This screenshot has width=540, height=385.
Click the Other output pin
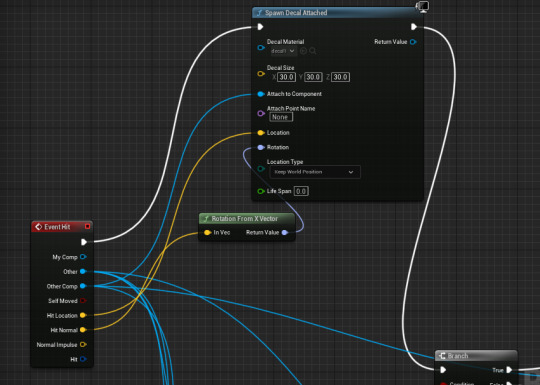pos(83,271)
